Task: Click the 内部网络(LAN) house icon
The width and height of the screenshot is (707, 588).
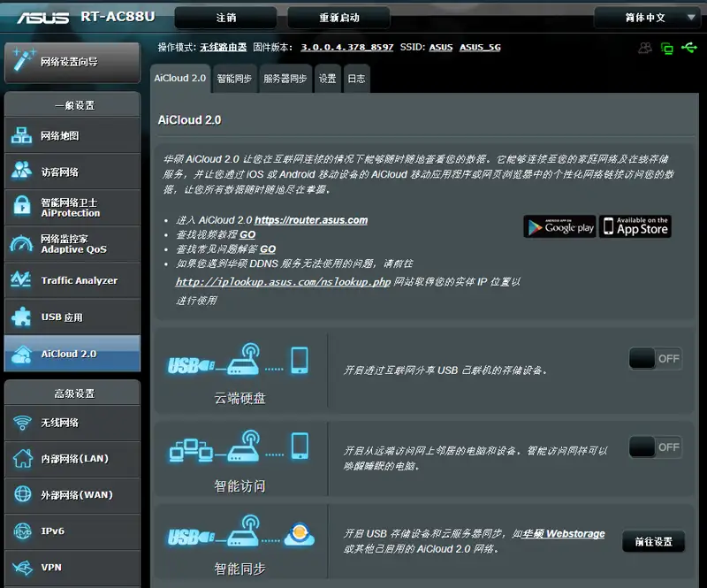Action: (x=23, y=459)
